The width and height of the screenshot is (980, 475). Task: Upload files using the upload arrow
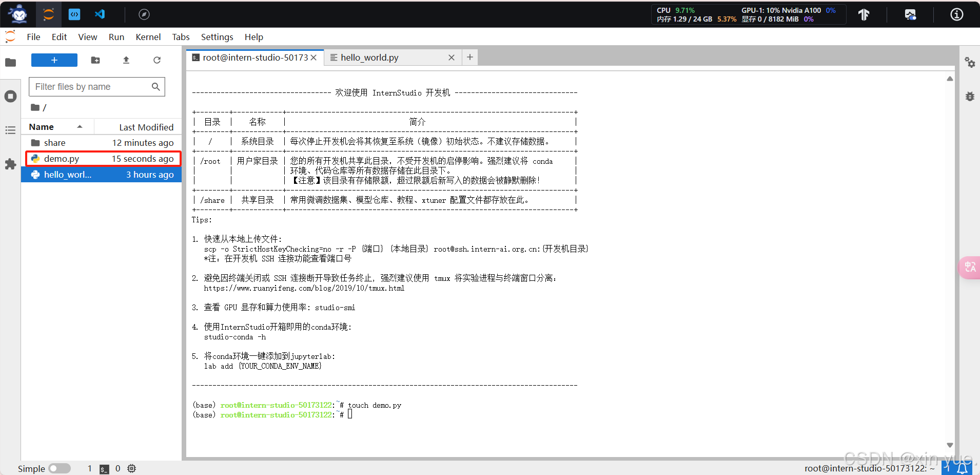coord(126,60)
